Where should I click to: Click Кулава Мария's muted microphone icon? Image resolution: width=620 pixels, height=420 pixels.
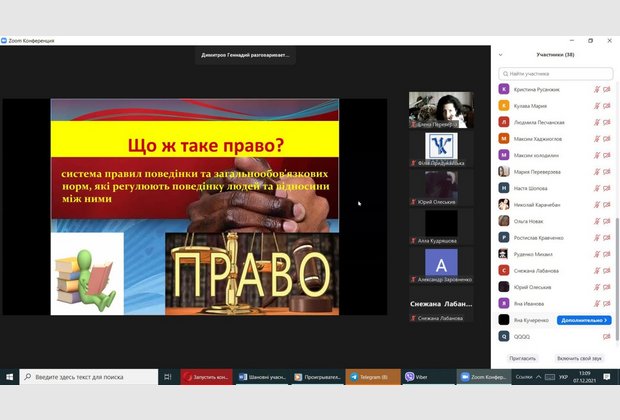click(597, 106)
